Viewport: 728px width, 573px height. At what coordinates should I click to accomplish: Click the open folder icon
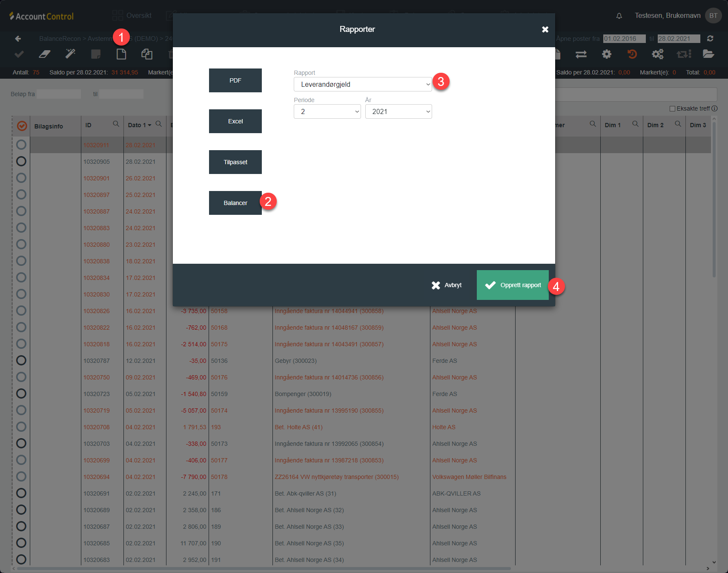coord(708,54)
